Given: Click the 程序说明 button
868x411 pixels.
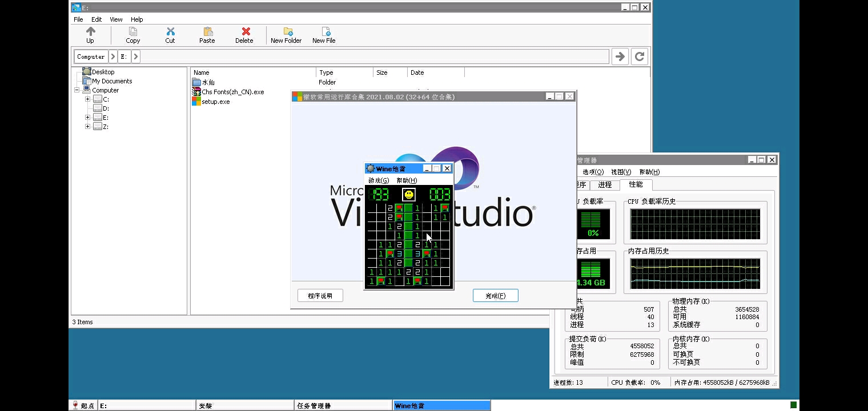Looking at the screenshot, I should pyautogui.click(x=320, y=296).
